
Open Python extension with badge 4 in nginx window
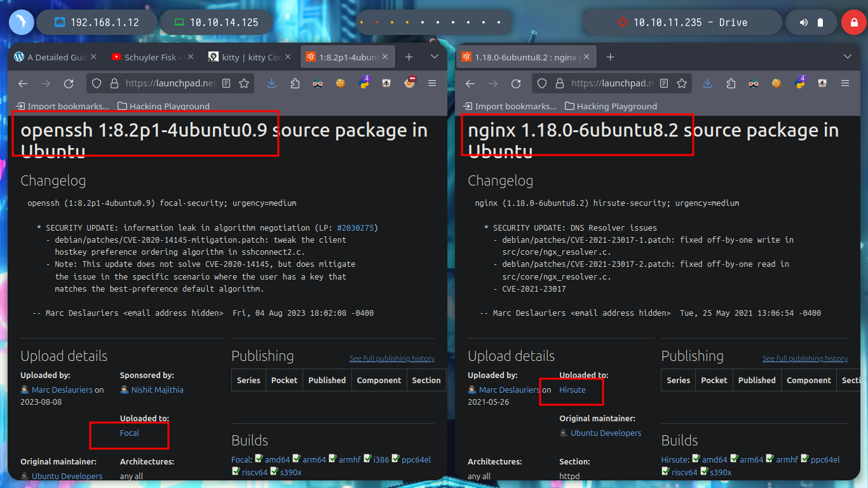(799, 83)
